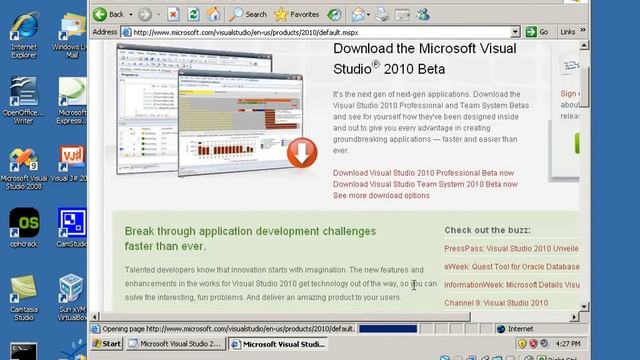Click the Forward arrow button
This screenshot has width=640, height=360.
point(144,15)
